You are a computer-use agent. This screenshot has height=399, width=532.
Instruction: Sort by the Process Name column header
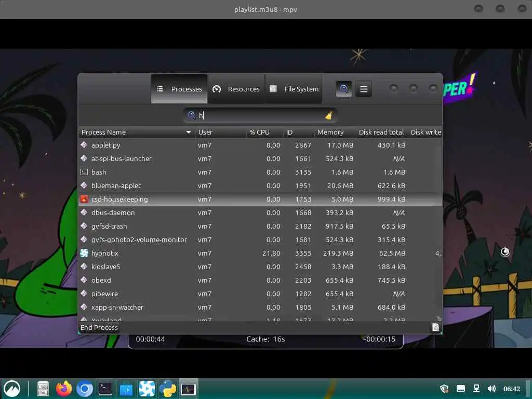click(137, 132)
